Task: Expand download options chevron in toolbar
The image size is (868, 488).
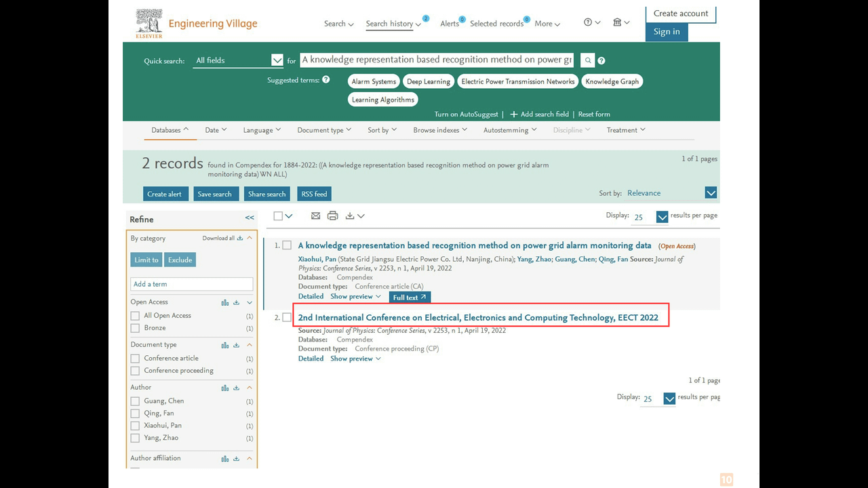Action: click(361, 216)
